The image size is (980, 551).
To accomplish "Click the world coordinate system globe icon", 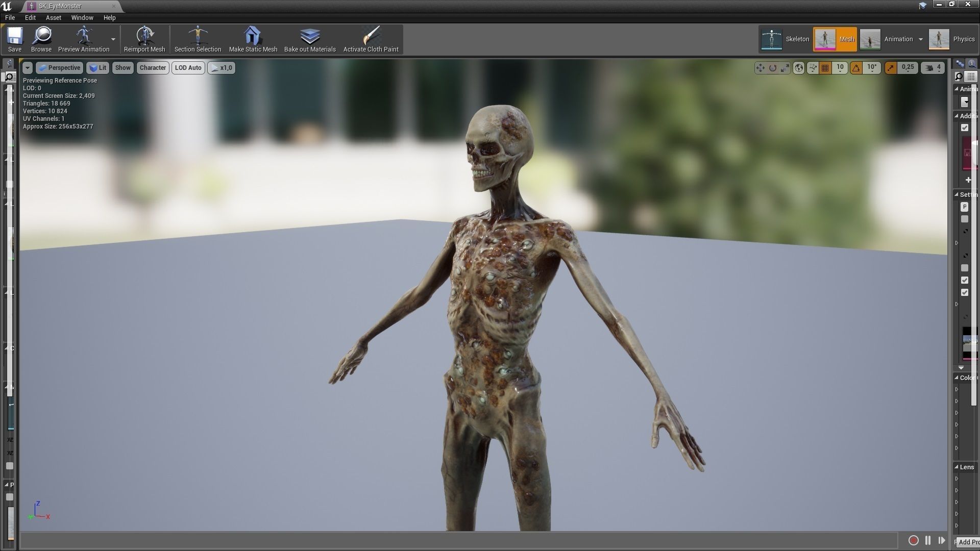I will [799, 68].
